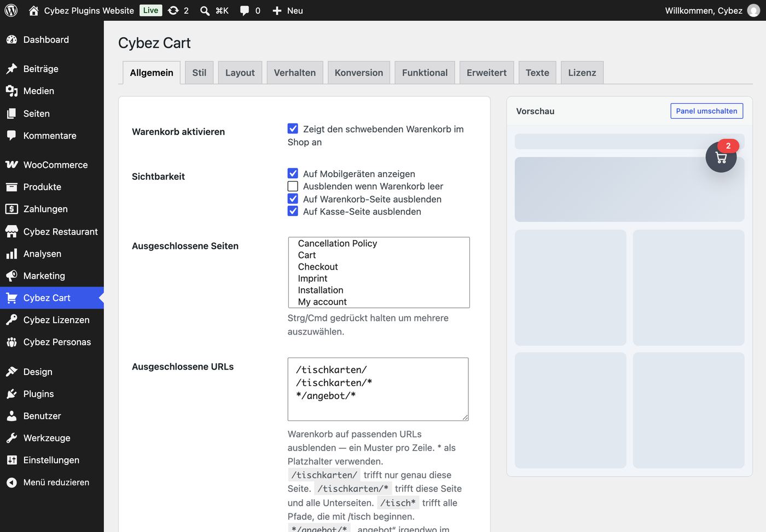Image resolution: width=766 pixels, height=532 pixels.
Task: Click the Werkzeuge wrench icon
Action: pyautogui.click(x=11, y=438)
